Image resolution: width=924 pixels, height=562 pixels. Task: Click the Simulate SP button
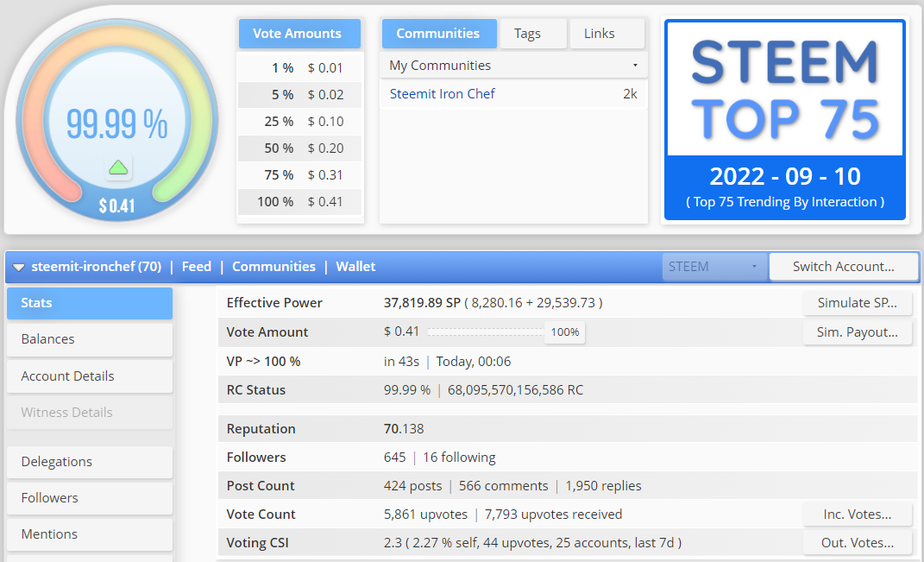coord(857,303)
